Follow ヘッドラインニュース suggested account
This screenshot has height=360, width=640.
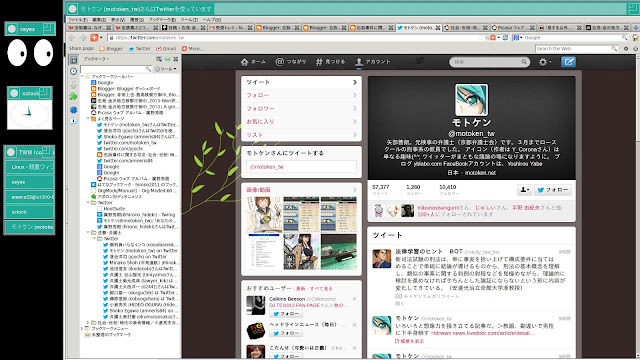286,333
